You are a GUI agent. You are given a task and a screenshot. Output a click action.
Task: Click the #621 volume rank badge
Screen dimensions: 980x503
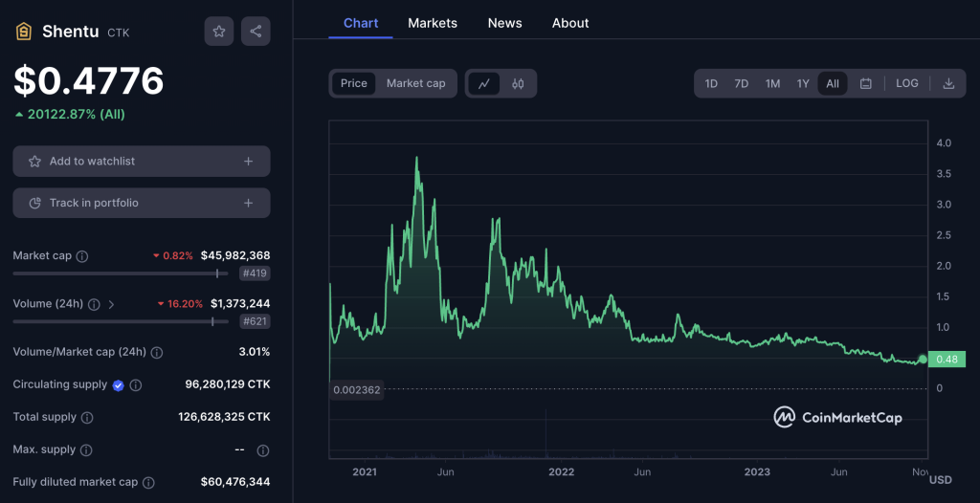coord(255,321)
